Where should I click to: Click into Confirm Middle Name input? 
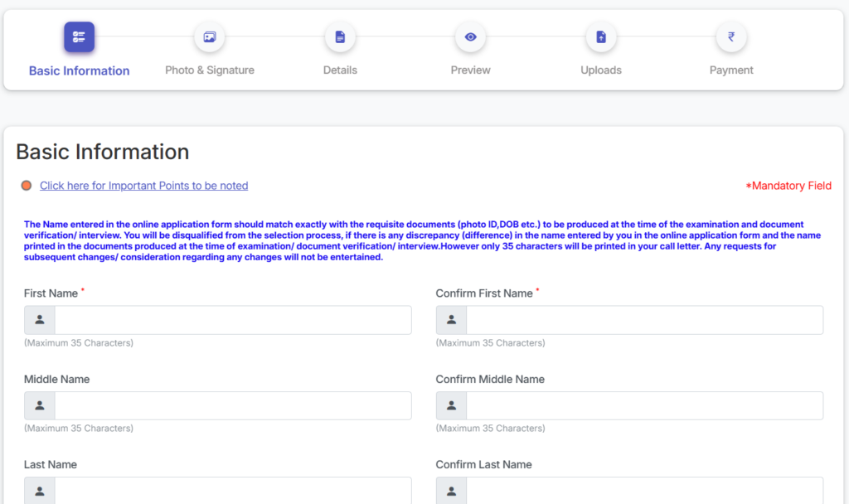[x=644, y=406]
